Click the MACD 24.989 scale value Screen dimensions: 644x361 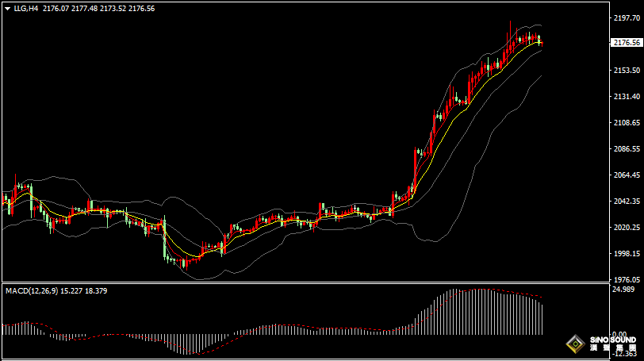(625, 289)
